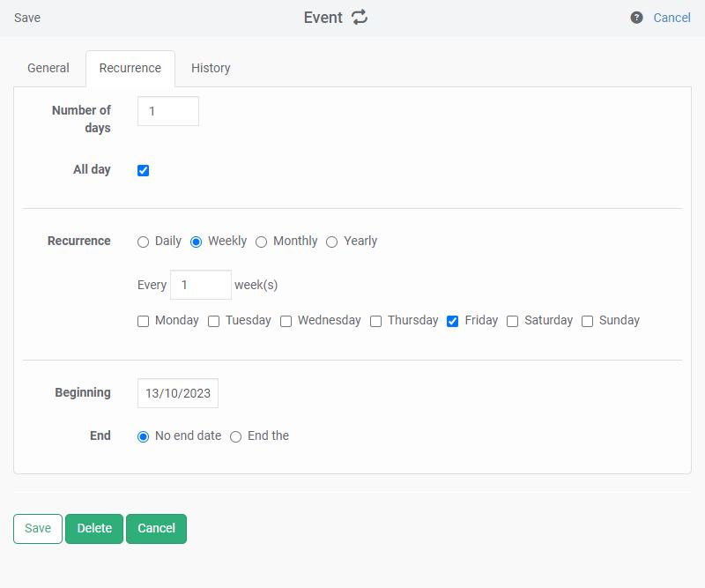Select the 'End the' radio option
This screenshot has width=705, height=588.
click(x=236, y=436)
